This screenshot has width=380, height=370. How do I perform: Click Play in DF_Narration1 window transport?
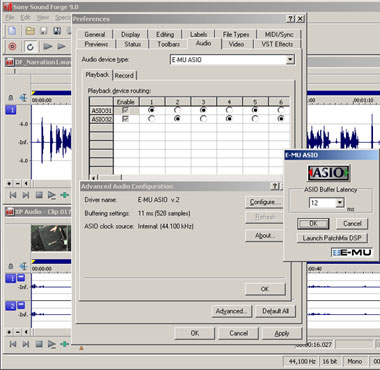pyautogui.click(x=52, y=195)
